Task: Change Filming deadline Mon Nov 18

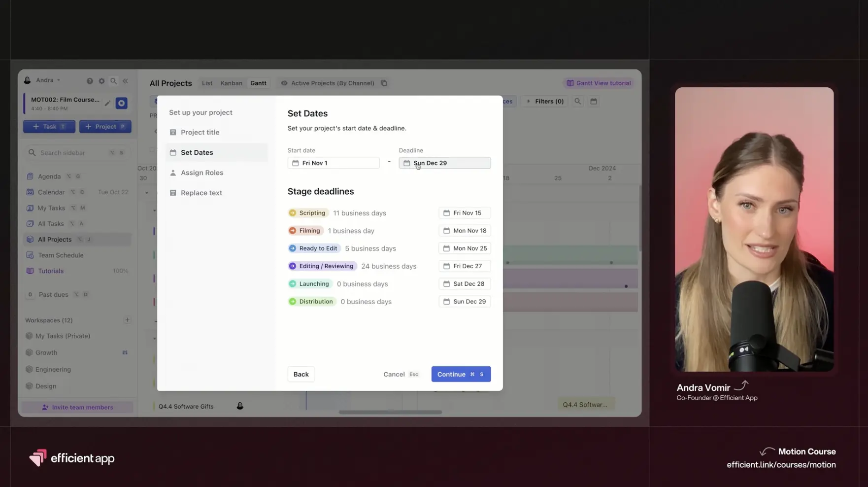Action: click(x=465, y=231)
